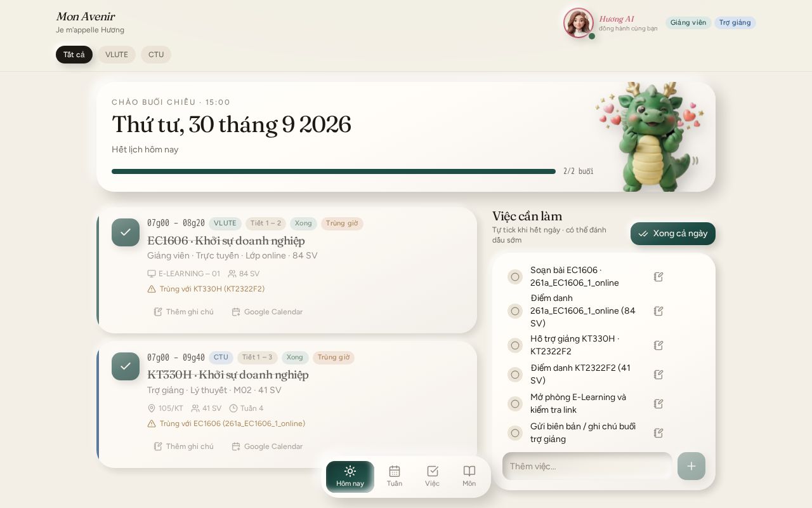Select the Tất cả filter tab
Image resolution: width=812 pixels, height=508 pixels.
tap(74, 55)
